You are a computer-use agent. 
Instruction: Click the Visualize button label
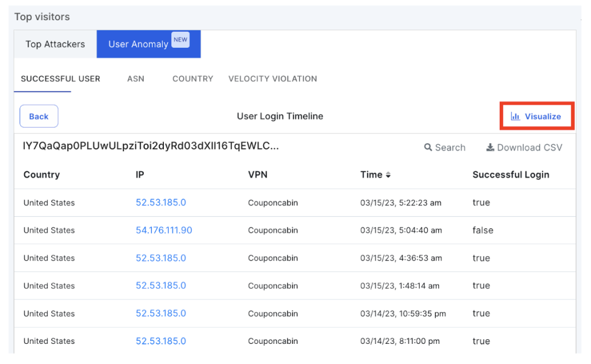click(x=543, y=117)
